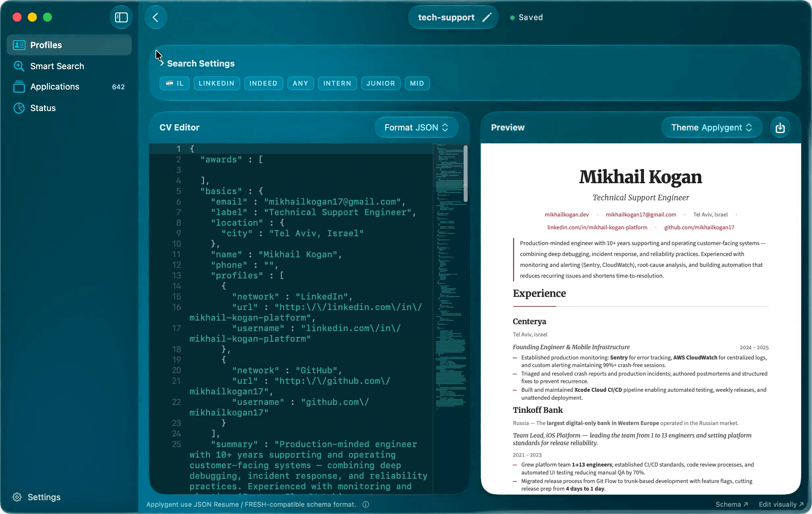Image resolution: width=812 pixels, height=514 pixels.
Task: Select the ANY tag chip
Action: (301, 83)
